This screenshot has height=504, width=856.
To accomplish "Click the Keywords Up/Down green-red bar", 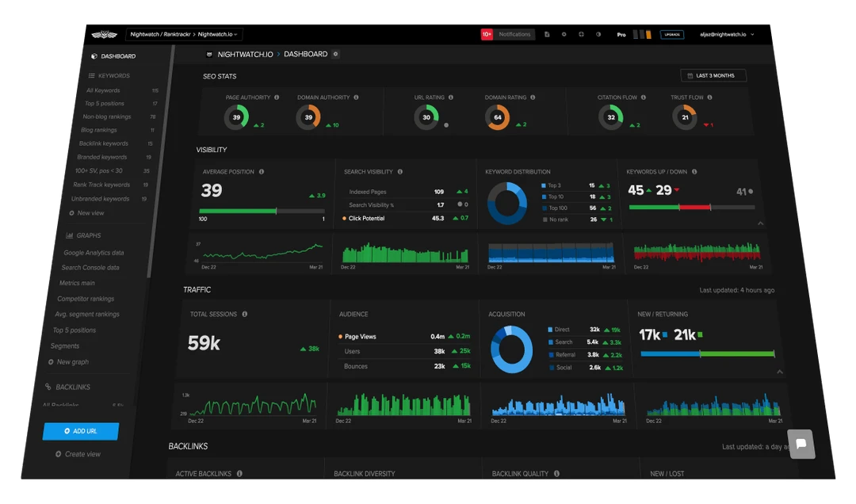I will point(692,208).
